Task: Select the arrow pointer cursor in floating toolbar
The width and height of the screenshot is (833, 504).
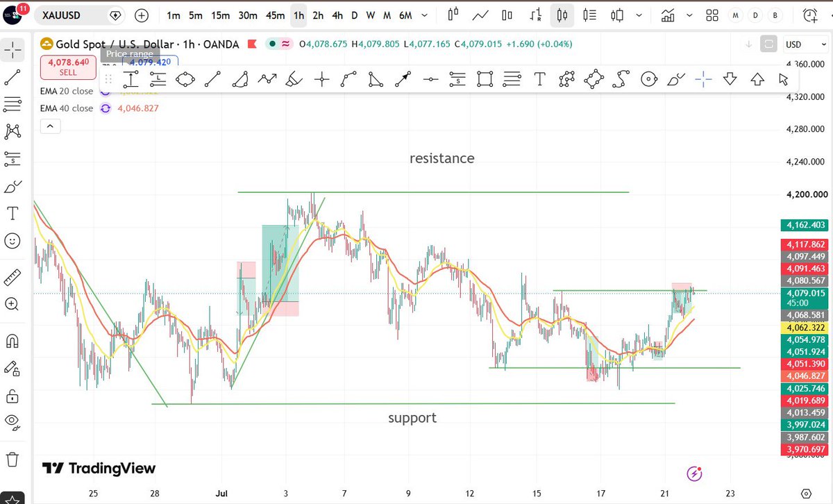Action: [784, 80]
